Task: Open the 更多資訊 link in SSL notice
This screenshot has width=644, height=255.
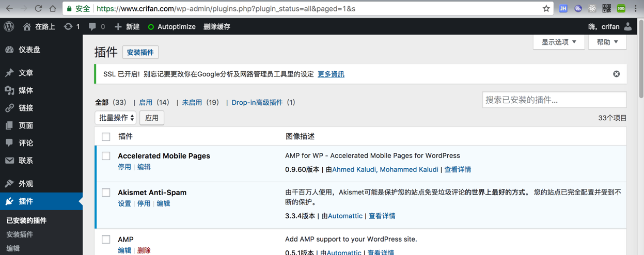Action: [331, 74]
